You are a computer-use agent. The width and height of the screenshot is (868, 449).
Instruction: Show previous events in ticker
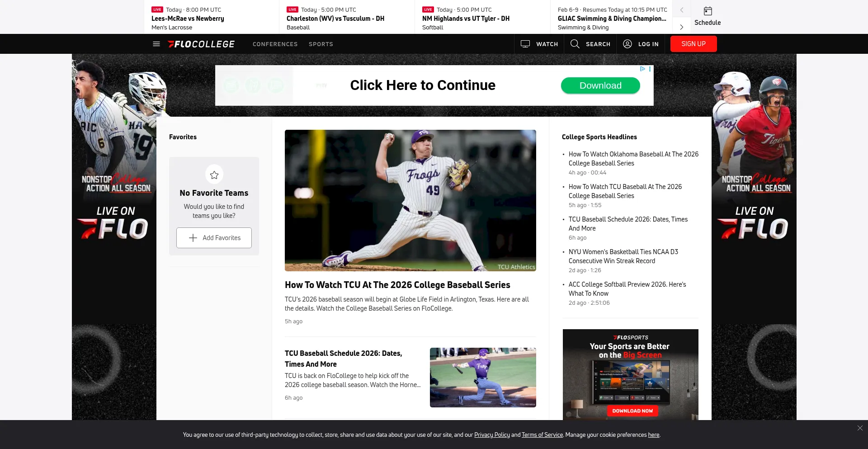(x=682, y=9)
